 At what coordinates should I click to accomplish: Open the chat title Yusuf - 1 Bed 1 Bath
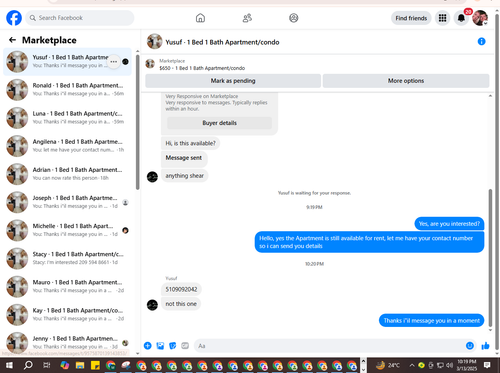[222, 42]
